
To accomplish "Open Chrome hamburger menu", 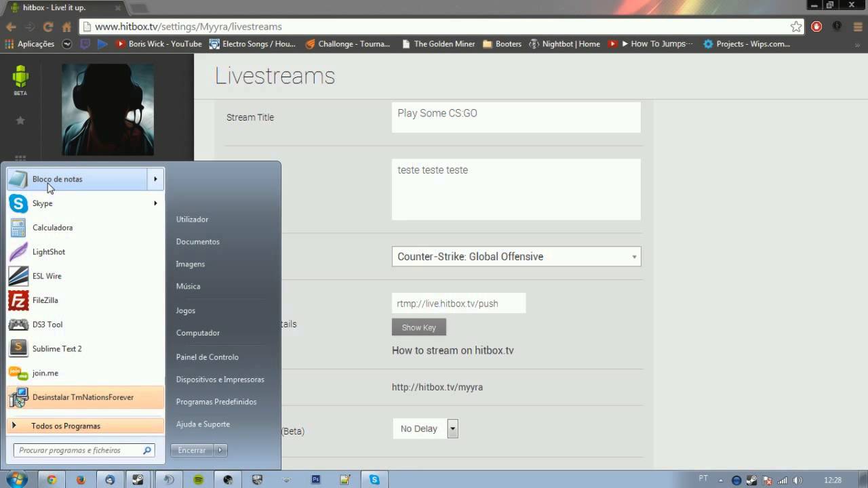I will 856,26.
